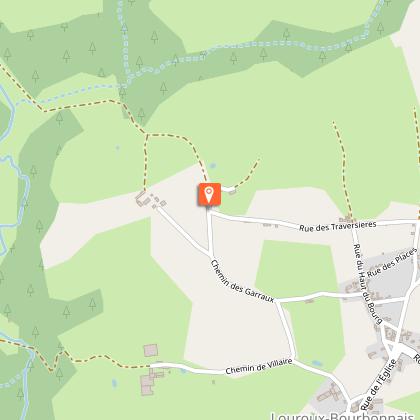Select the square pink building above Chemin de Villaire
This screenshot has height=420, width=420.
[x=151, y=351]
